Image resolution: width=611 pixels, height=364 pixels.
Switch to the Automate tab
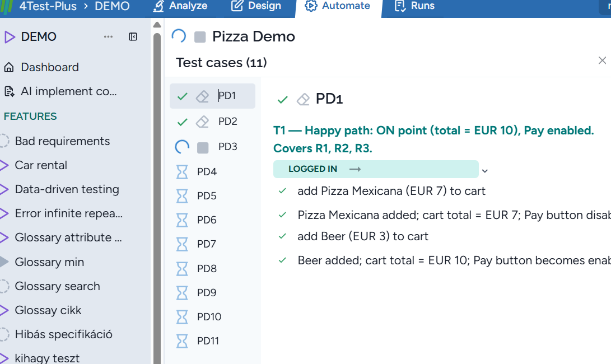pyautogui.click(x=338, y=6)
